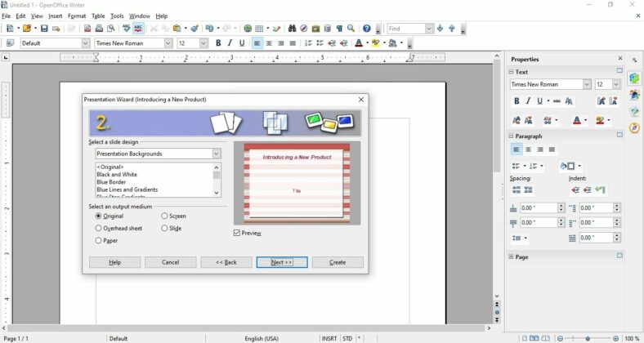The width and height of the screenshot is (644, 343).
Task: Open the sidebar font size dropdown
Action: pos(616,84)
